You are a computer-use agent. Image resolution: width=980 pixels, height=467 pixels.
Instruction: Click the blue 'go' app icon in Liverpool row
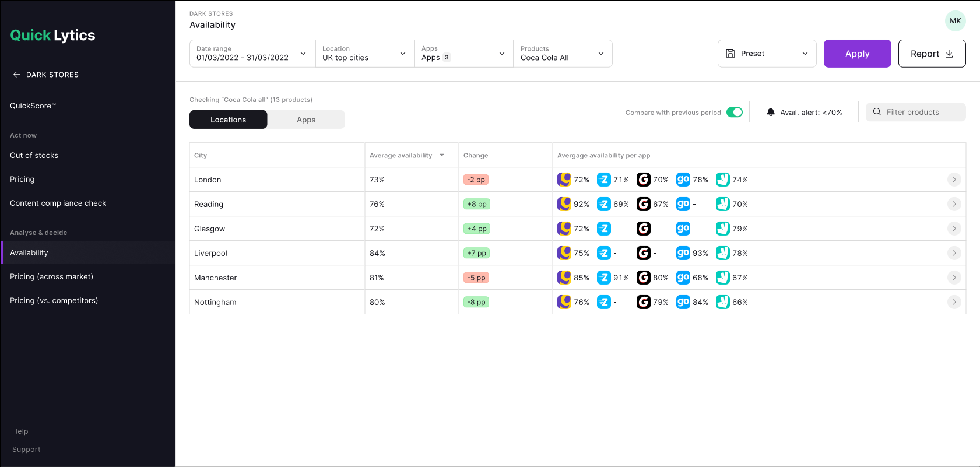[683, 253]
